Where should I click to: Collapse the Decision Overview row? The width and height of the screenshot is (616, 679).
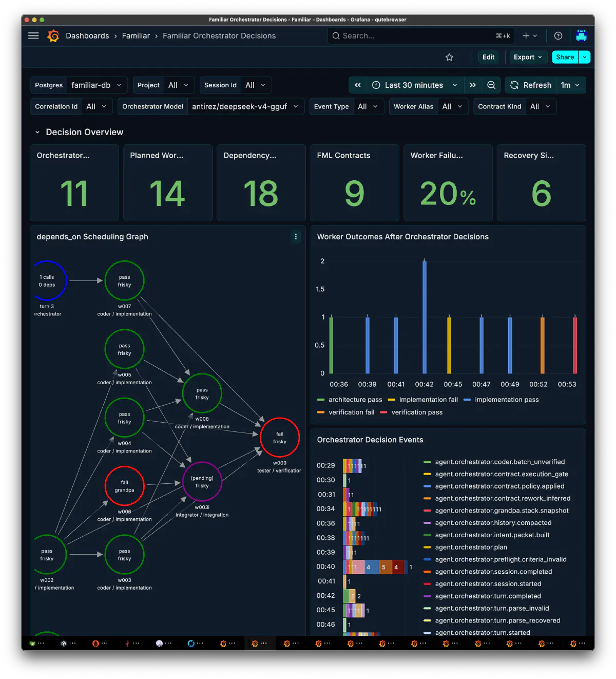click(x=37, y=132)
